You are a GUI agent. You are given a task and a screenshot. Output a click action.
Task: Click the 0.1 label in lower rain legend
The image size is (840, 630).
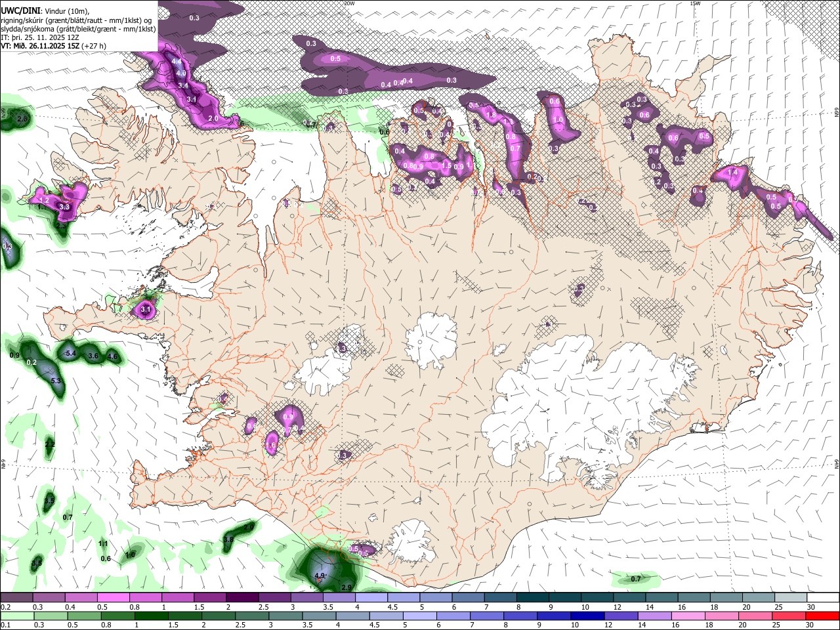coord(6,625)
